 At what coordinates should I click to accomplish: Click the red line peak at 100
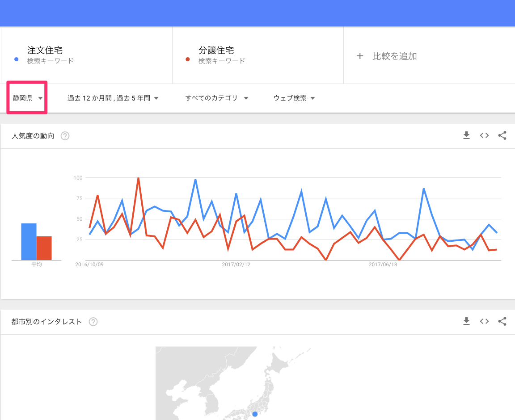click(x=138, y=178)
